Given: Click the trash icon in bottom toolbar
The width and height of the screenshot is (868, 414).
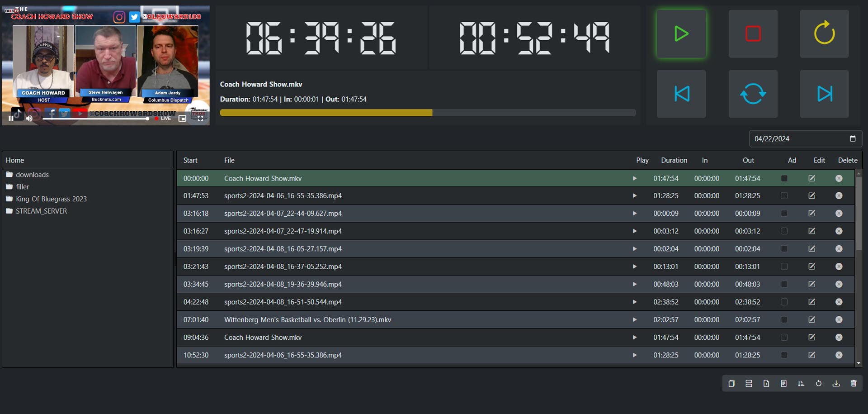Looking at the screenshot, I should [x=854, y=384].
